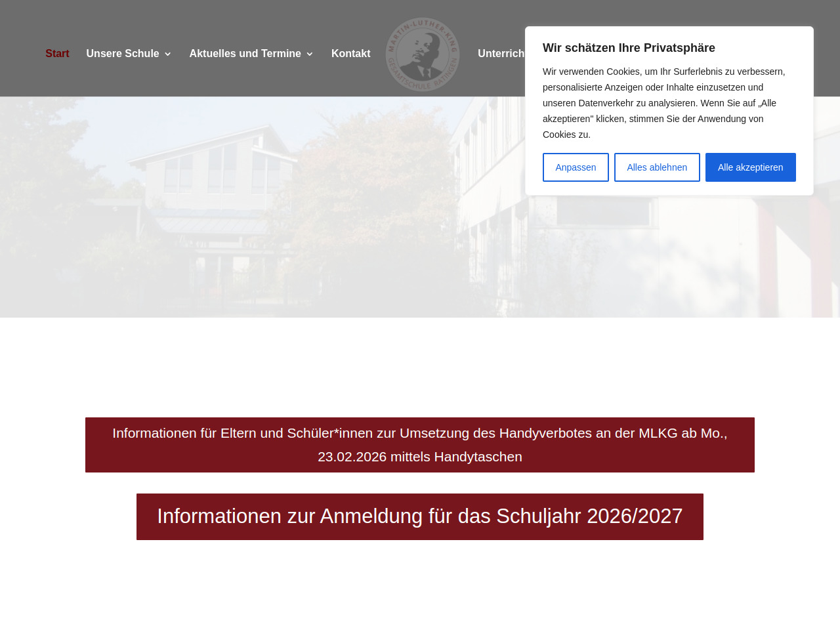Reject cookies with Alles ablehnen
Image resolution: width=840 pixels, height=630 pixels.
tap(657, 167)
